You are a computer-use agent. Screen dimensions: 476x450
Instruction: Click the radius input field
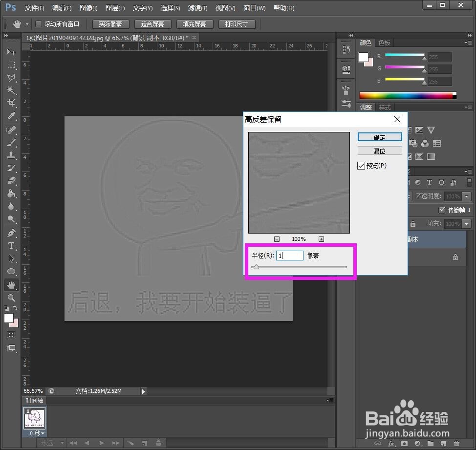(x=290, y=256)
